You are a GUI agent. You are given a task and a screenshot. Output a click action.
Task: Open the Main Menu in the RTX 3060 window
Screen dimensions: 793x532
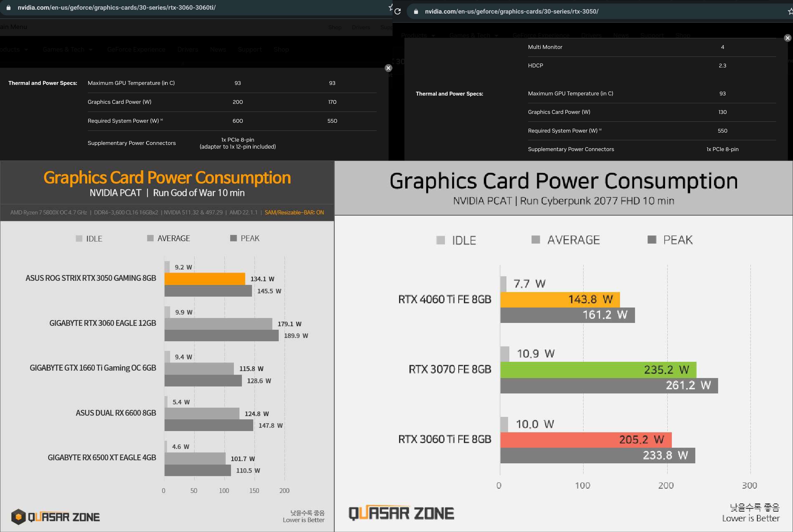(14, 27)
